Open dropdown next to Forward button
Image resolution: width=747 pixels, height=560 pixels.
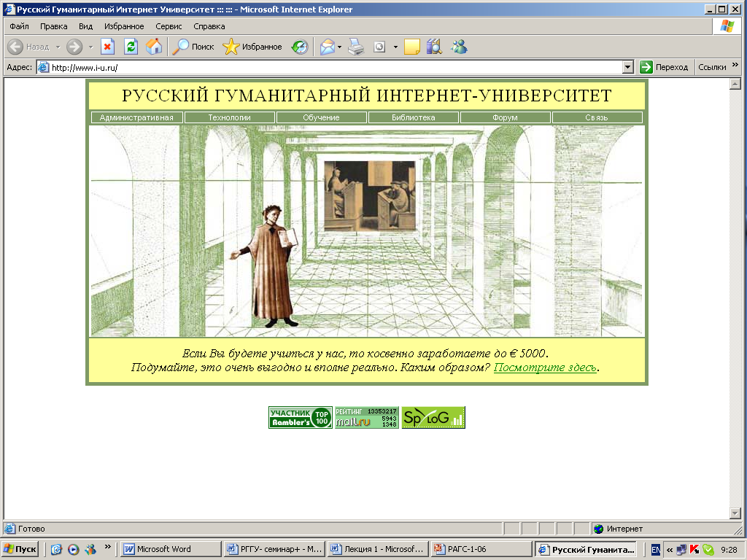point(90,47)
